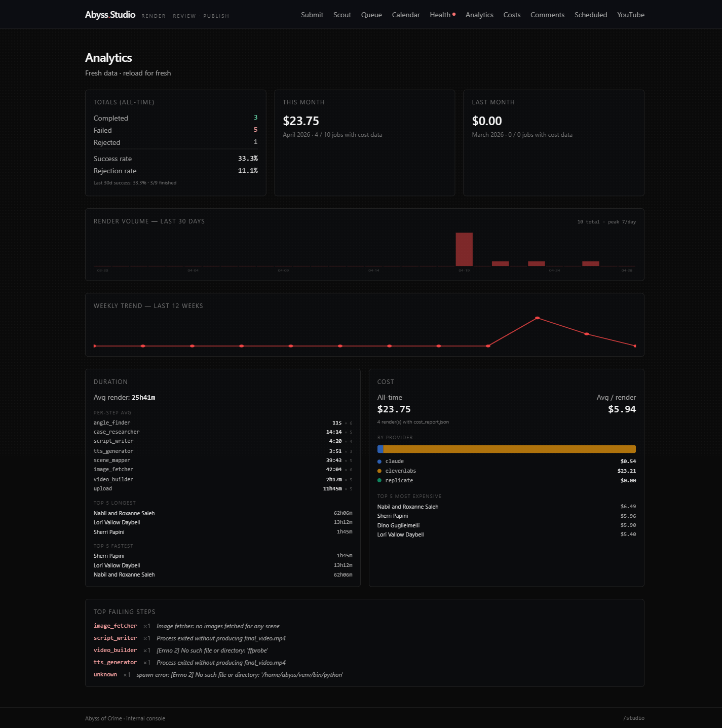Click Submit in the top navigation

tap(312, 15)
